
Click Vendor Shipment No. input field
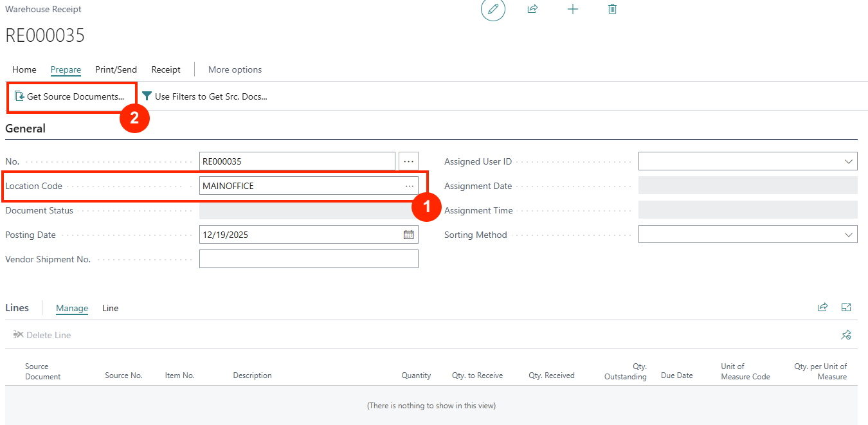point(309,259)
